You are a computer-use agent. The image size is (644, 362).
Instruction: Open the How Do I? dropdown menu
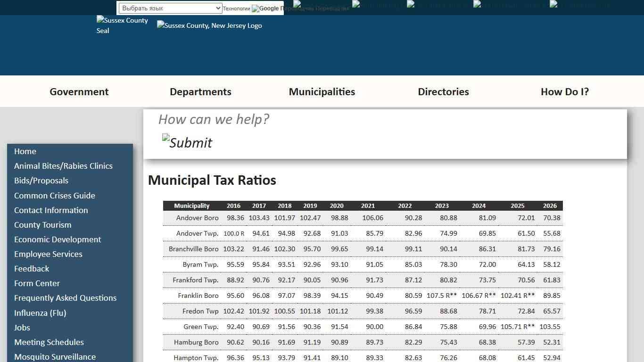click(x=565, y=92)
